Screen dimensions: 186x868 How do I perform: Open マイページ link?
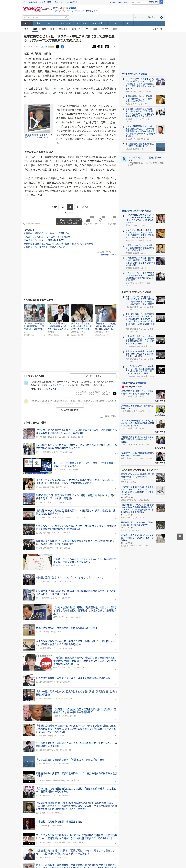point(139,18)
